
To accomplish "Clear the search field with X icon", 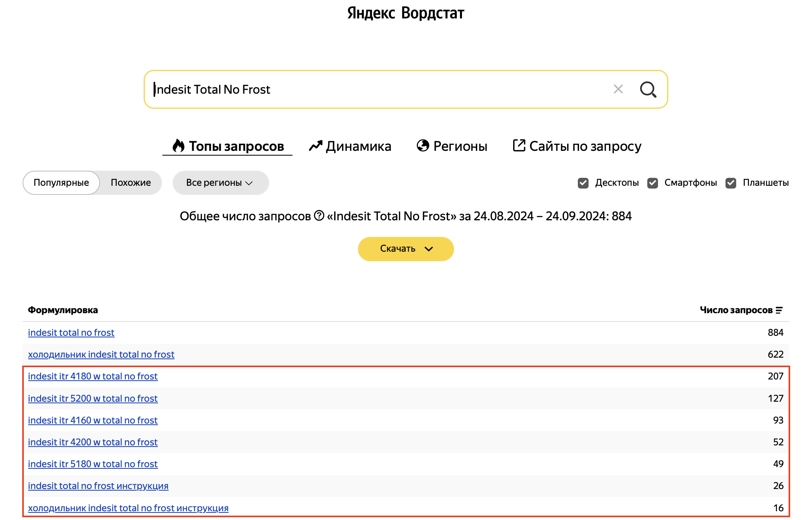I will click(x=618, y=89).
